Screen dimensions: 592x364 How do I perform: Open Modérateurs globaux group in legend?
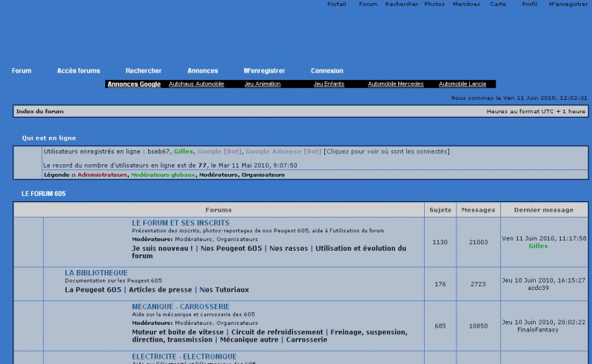tap(163, 175)
